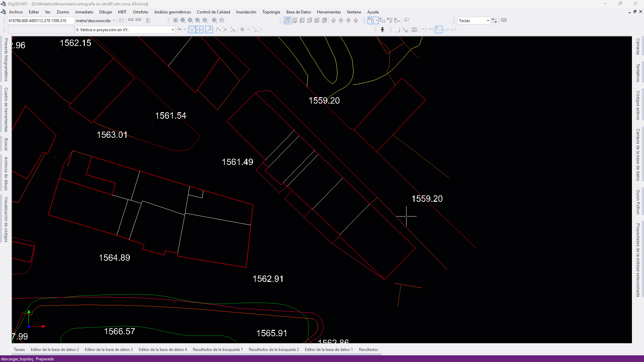644x362 pixels.
Task: Click the curve line drawing icon
Action: point(218,29)
